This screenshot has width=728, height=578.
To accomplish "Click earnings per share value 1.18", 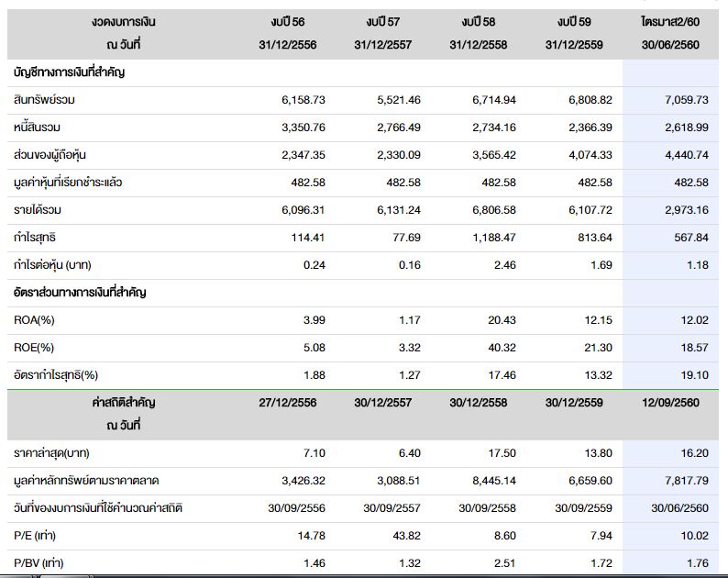I will pyautogui.click(x=698, y=265).
